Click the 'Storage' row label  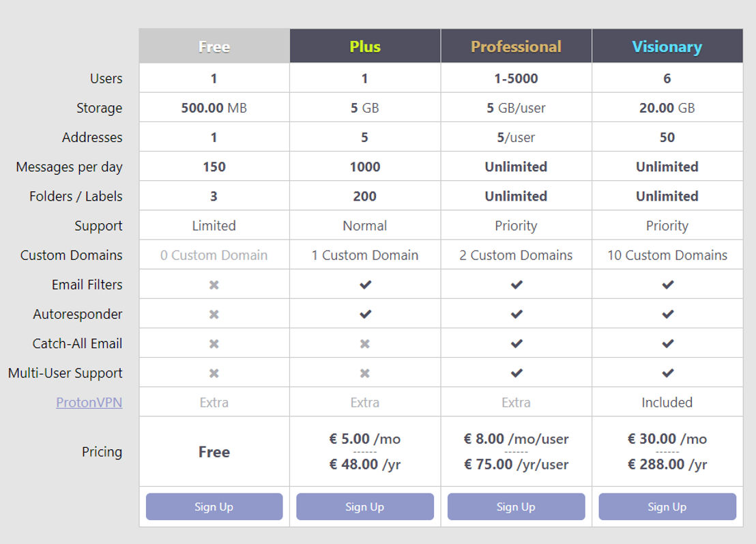click(x=100, y=108)
